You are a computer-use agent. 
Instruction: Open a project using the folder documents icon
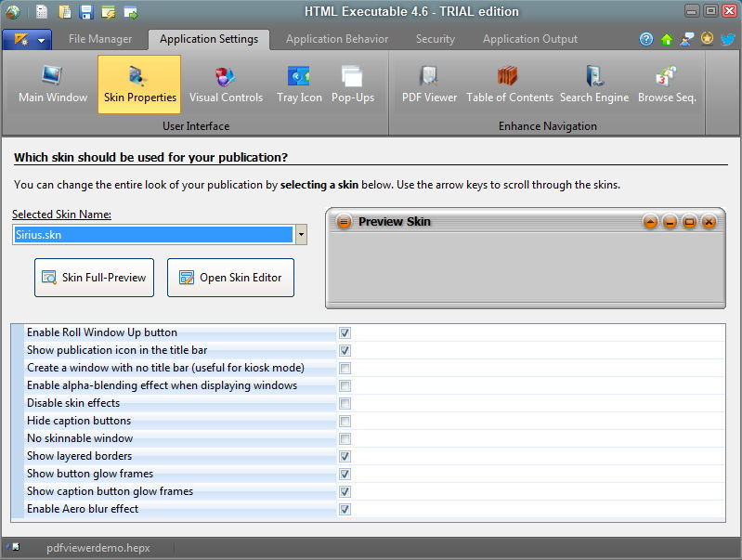point(65,12)
